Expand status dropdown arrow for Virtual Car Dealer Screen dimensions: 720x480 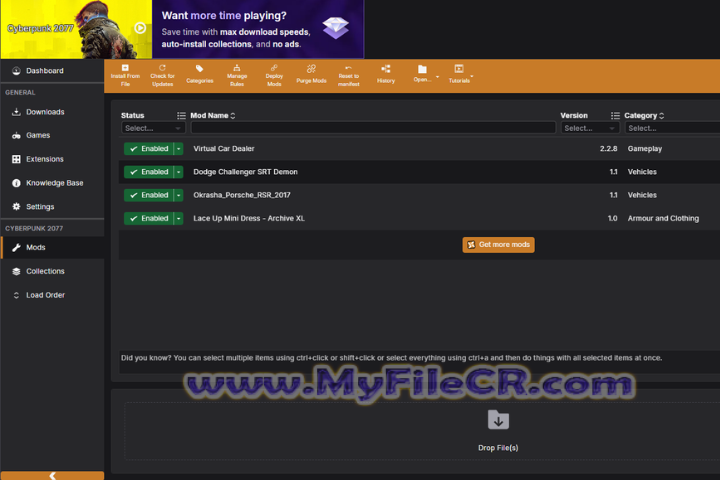[179, 149]
